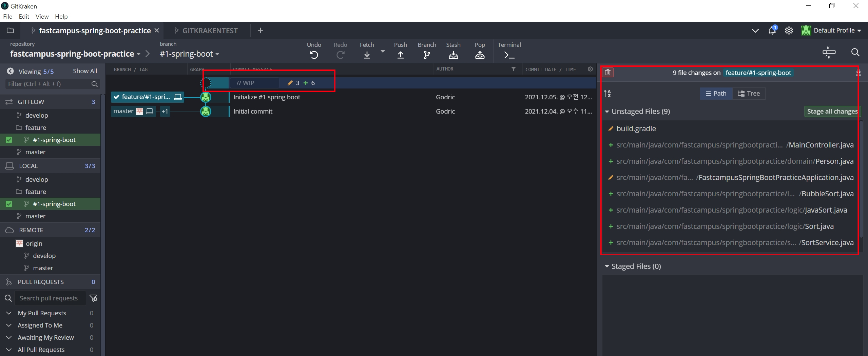Open repository management folder icon
This screenshot has height=356, width=868.
tap(10, 31)
